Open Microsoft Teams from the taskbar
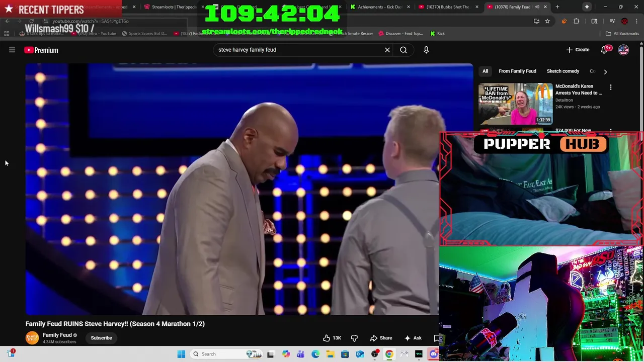 300,354
